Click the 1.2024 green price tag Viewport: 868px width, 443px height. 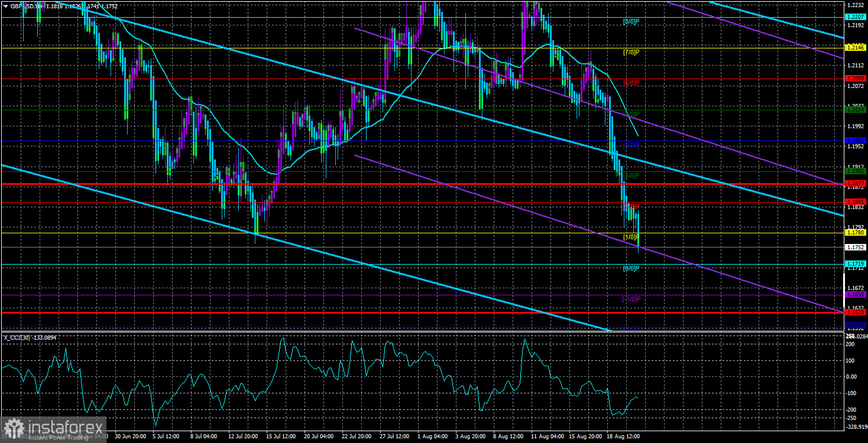tap(856, 109)
